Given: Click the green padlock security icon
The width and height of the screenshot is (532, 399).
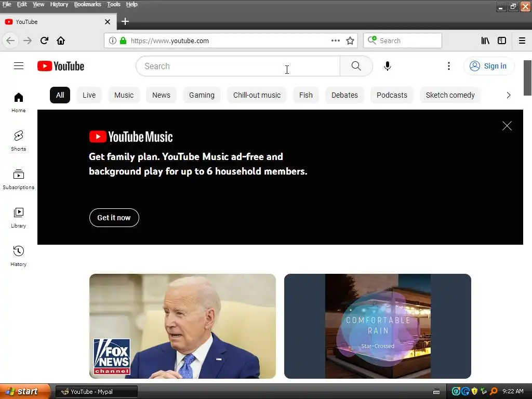Looking at the screenshot, I should tap(123, 41).
